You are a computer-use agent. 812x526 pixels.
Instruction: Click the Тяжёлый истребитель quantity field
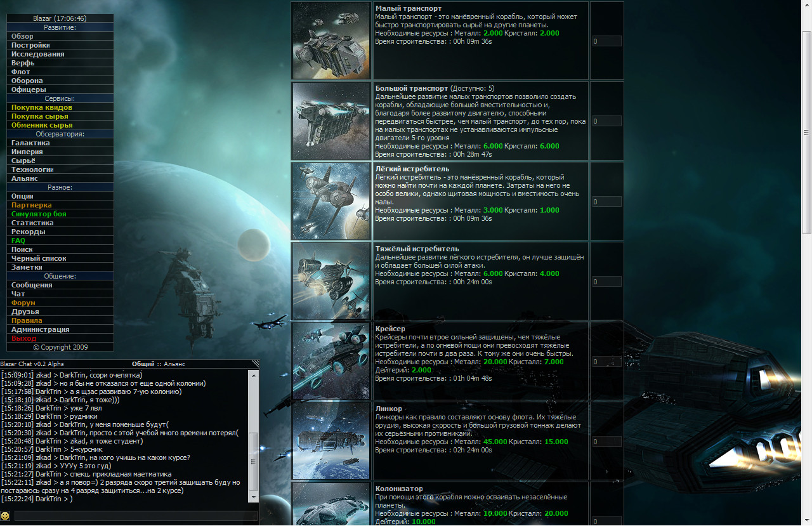point(606,282)
